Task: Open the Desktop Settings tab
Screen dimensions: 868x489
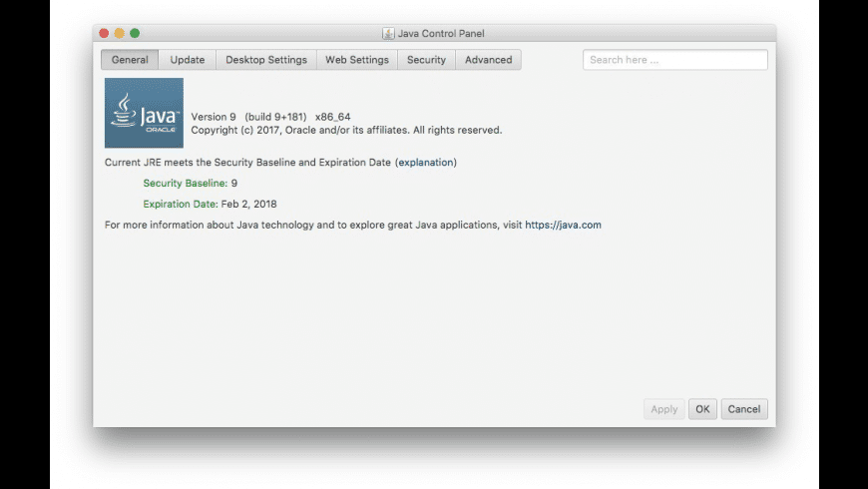Action: click(266, 60)
